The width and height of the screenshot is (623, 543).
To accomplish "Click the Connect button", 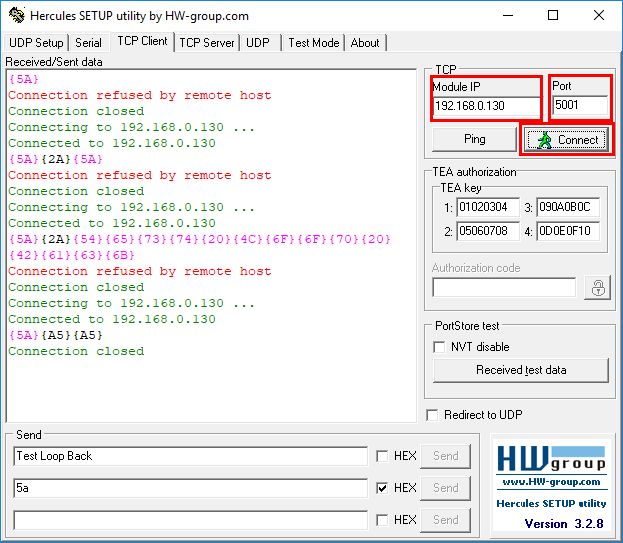I will [566, 140].
